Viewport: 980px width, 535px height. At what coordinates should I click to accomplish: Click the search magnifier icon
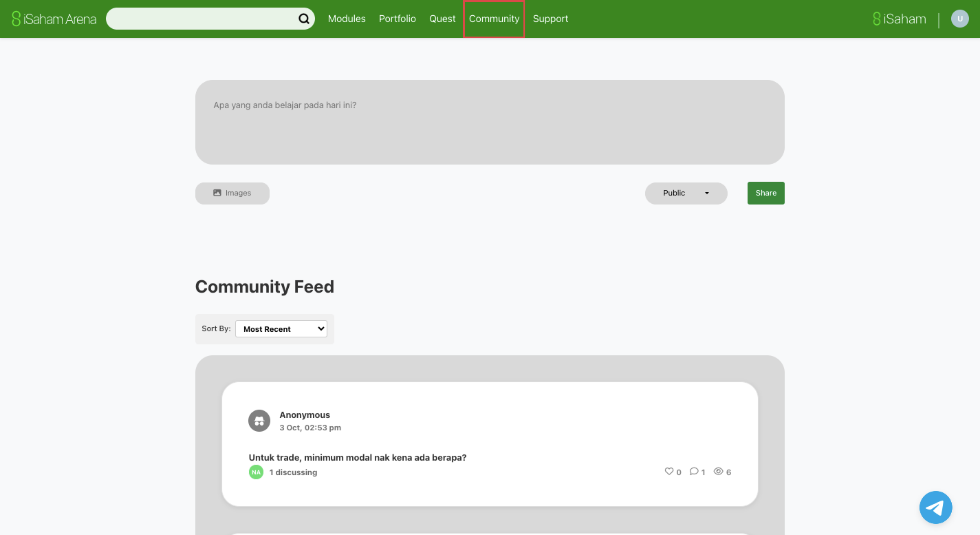click(x=304, y=19)
